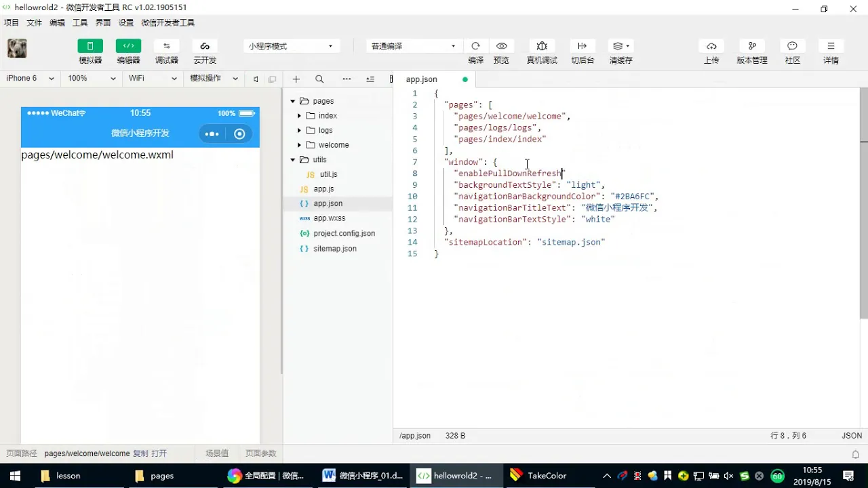
Task: Expand the index folder
Action: click(299, 116)
